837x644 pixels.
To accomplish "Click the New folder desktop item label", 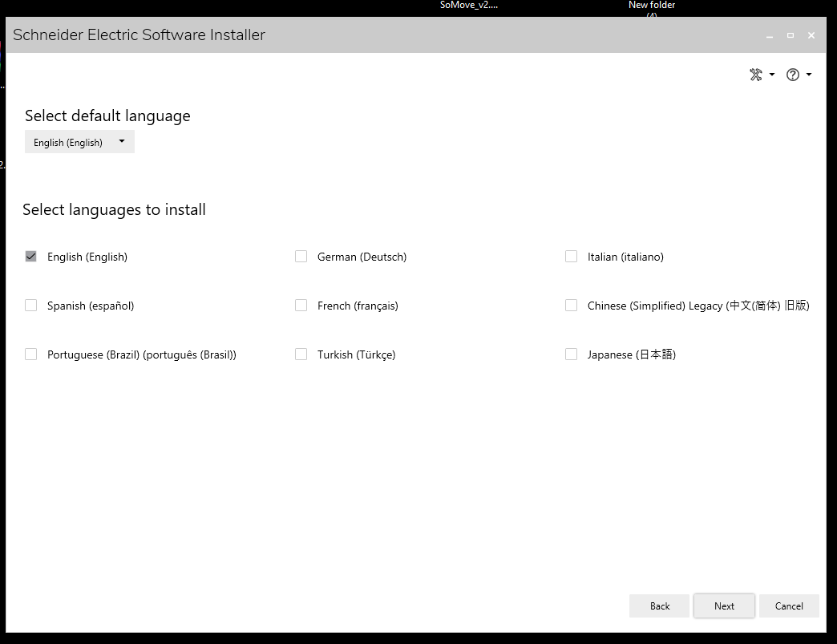I will (x=652, y=5).
